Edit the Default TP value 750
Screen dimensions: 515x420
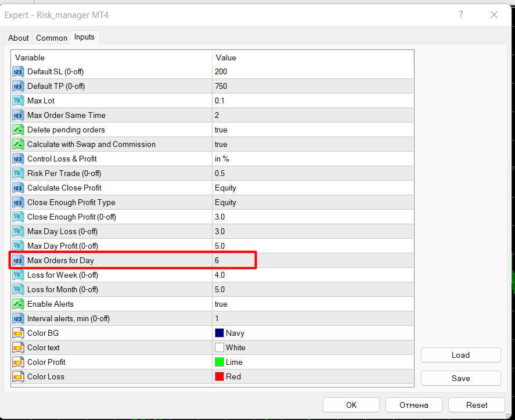coord(313,86)
